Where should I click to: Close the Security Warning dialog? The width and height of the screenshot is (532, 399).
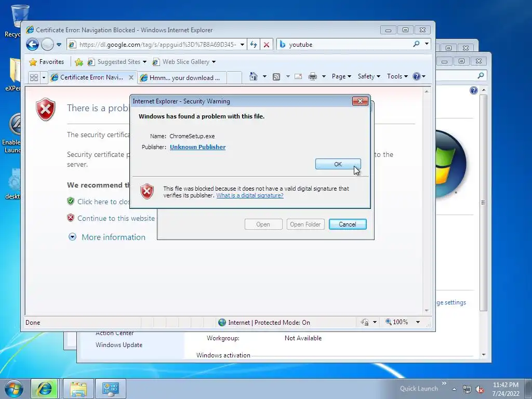[x=360, y=101]
